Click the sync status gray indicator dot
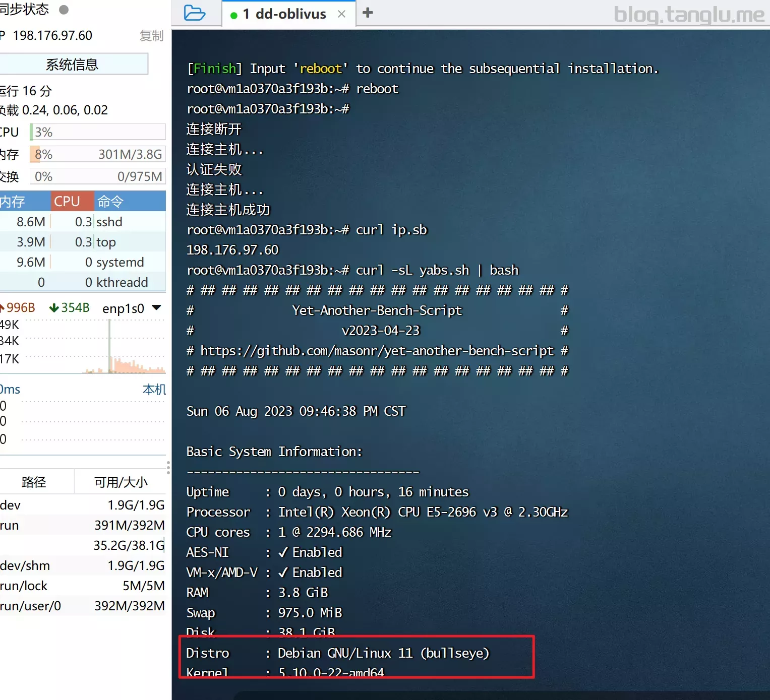 coord(64,9)
